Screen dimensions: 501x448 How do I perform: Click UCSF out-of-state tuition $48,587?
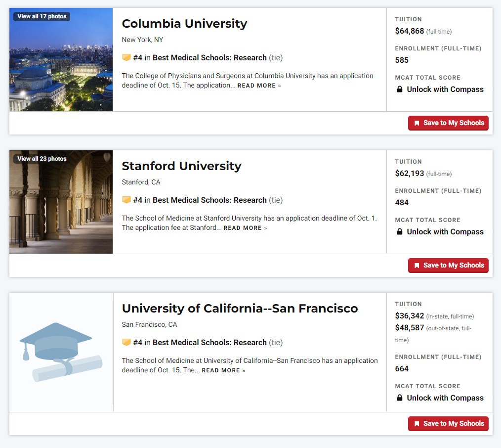click(x=409, y=327)
